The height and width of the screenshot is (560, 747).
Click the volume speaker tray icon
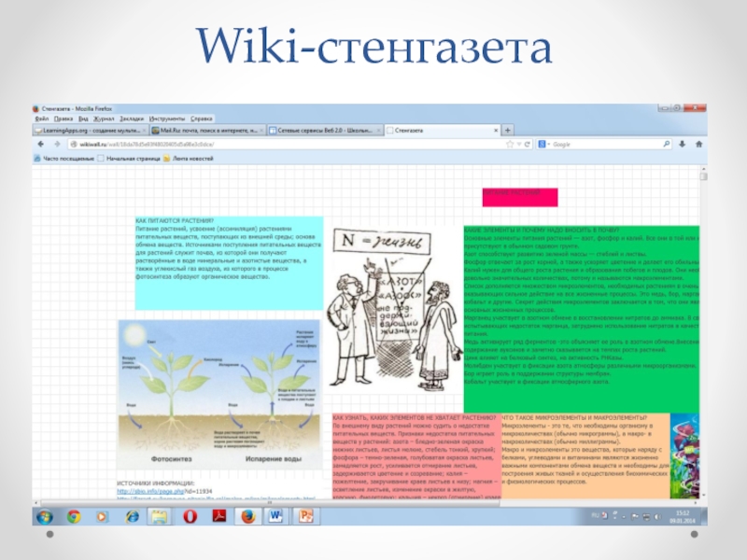click(x=658, y=516)
